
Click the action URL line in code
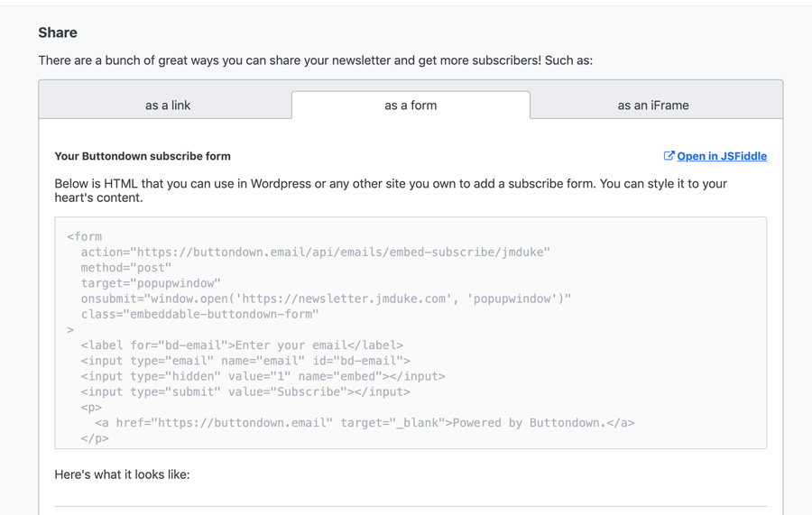point(316,253)
